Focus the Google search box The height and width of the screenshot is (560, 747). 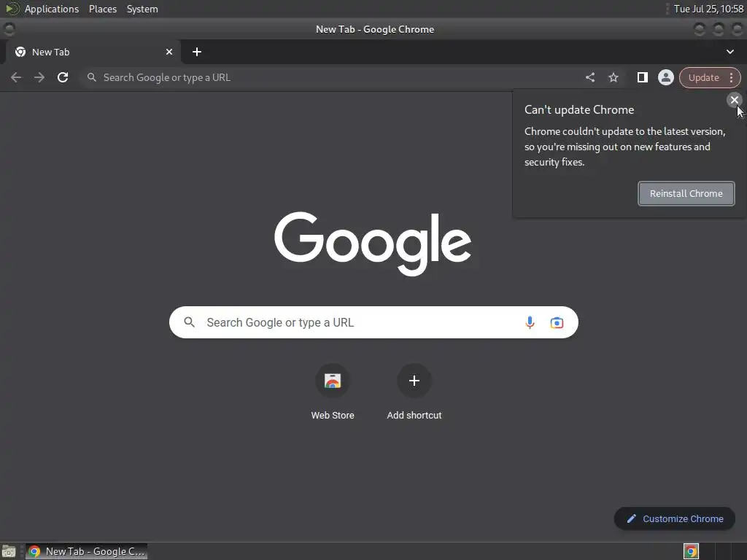(373, 322)
